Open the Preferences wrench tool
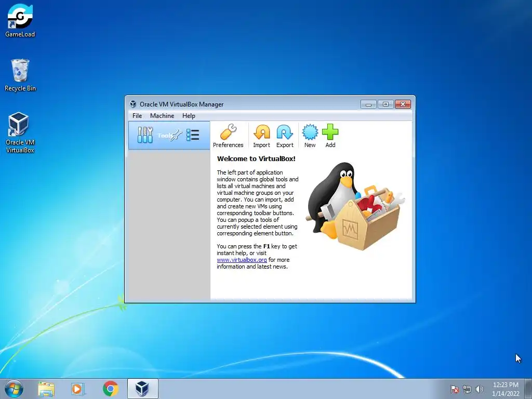The height and width of the screenshot is (399, 532). (228, 136)
